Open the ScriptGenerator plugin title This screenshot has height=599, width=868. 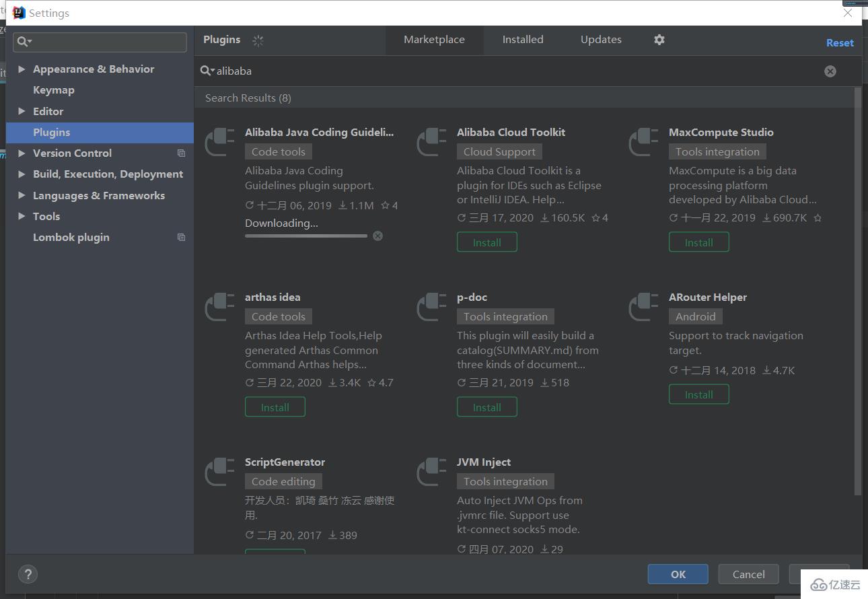285,462
